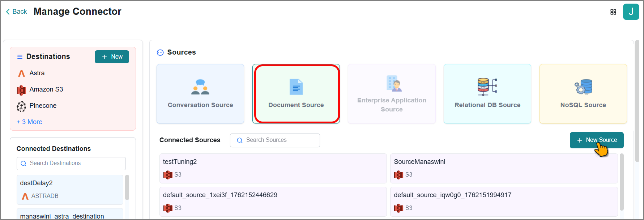Select the Astra destination icon
The height and width of the screenshot is (220, 644).
pyautogui.click(x=21, y=73)
